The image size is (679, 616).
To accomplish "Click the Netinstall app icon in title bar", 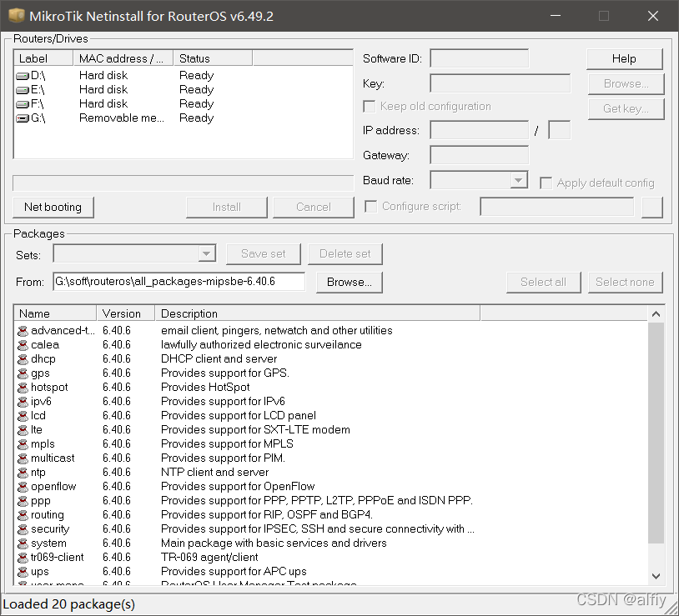I will click(x=17, y=16).
